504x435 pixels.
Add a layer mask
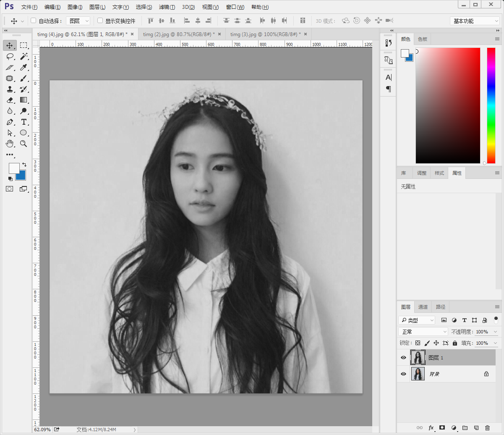(442, 427)
